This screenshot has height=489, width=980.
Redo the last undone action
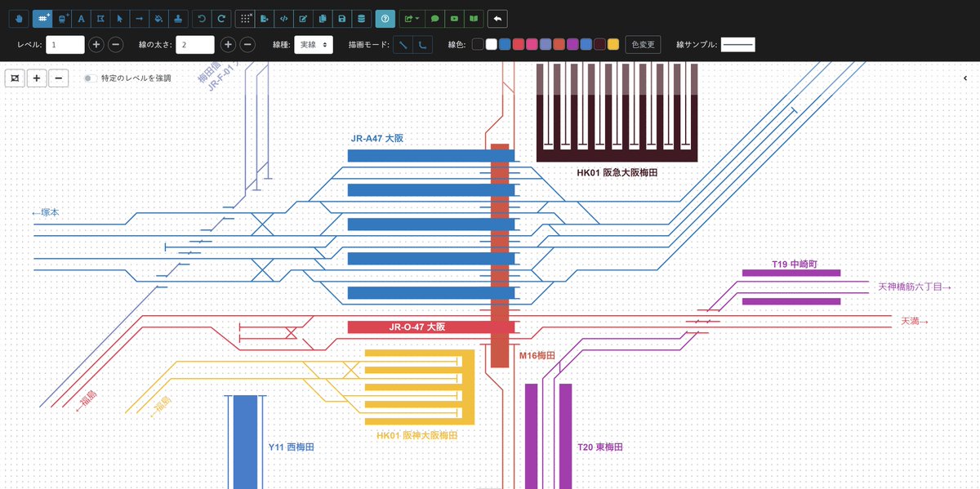click(x=221, y=18)
